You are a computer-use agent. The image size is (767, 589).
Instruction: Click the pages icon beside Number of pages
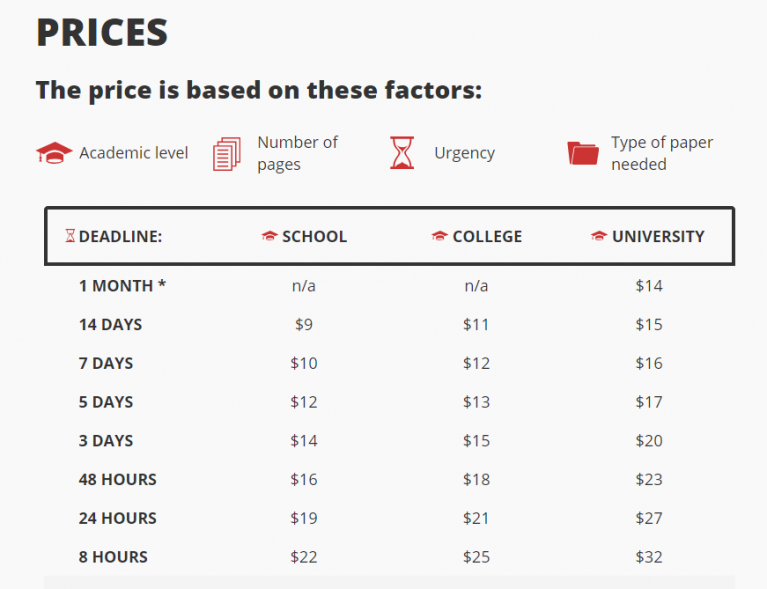pos(227,154)
